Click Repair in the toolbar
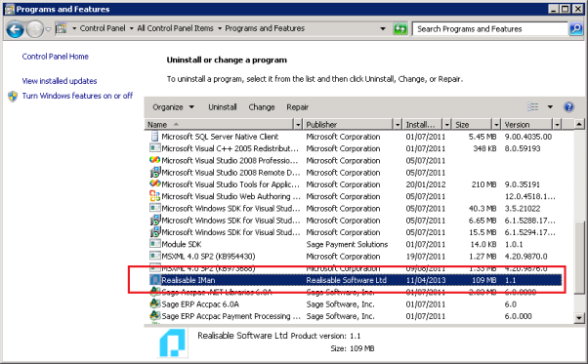The width and height of the screenshot is (588, 364). point(297,107)
